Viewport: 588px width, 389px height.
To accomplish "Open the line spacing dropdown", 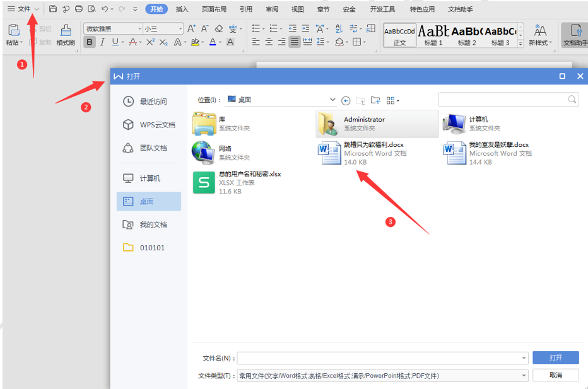I will click(x=327, y=42).
